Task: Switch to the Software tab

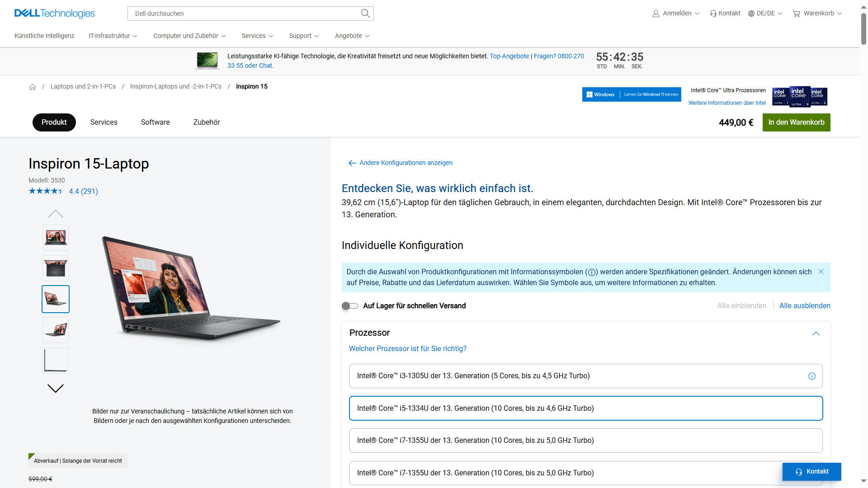Action: pos(155,122)
